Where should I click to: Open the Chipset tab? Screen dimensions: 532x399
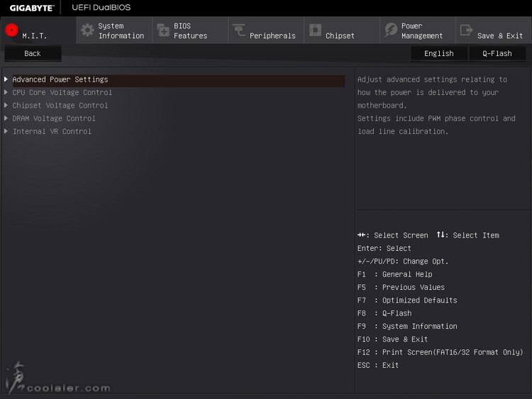click(x=342, y=30)
